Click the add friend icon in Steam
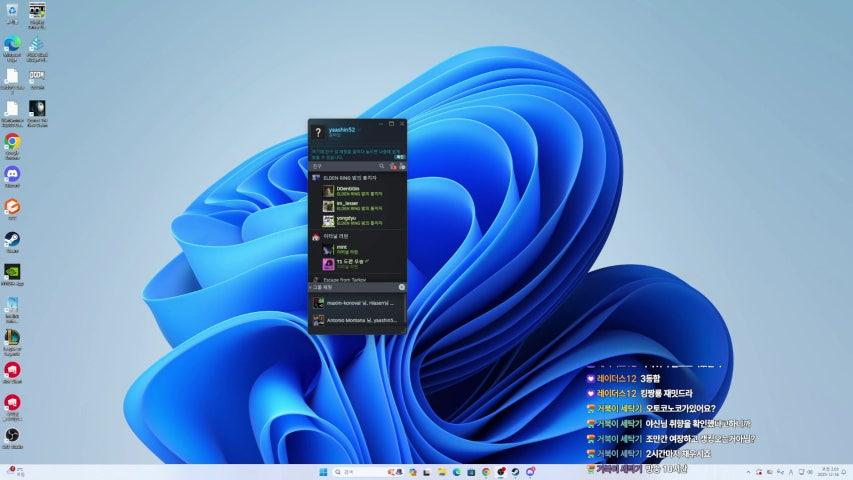 (393, 166)
